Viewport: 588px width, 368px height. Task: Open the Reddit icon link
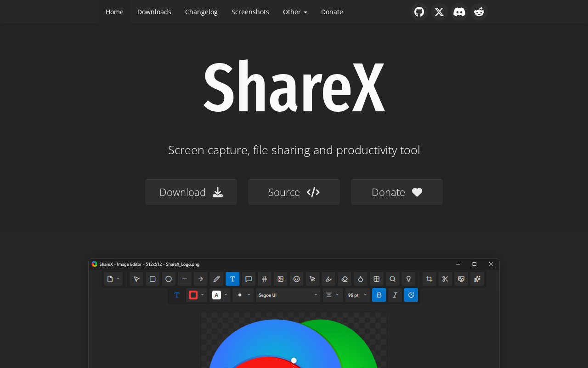point(479,12)
